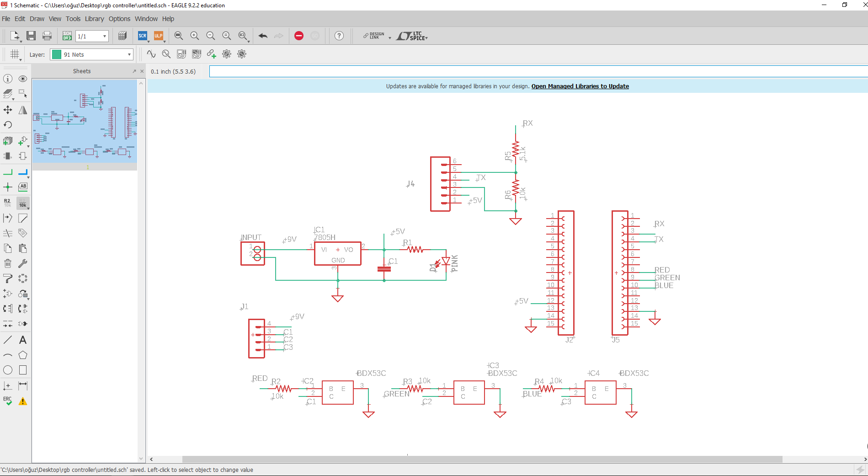Run the ERC check tool
868x476 pixels.
[8, 401]
